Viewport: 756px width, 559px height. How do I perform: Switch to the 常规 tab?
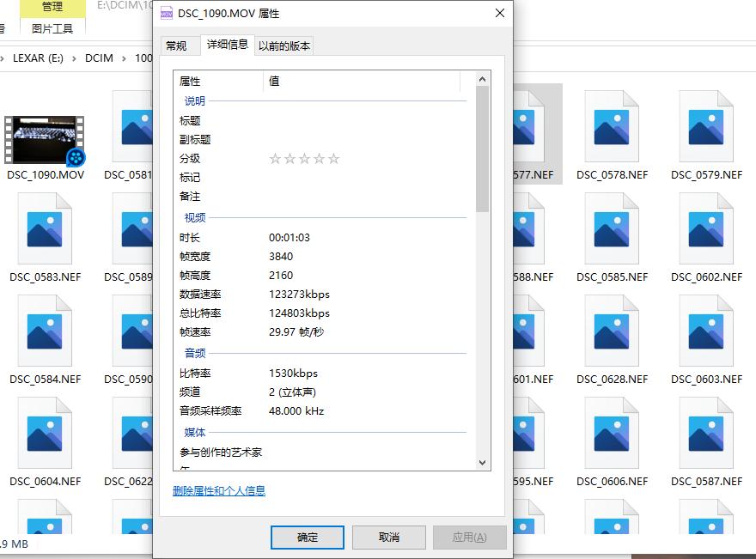(178, 45)
